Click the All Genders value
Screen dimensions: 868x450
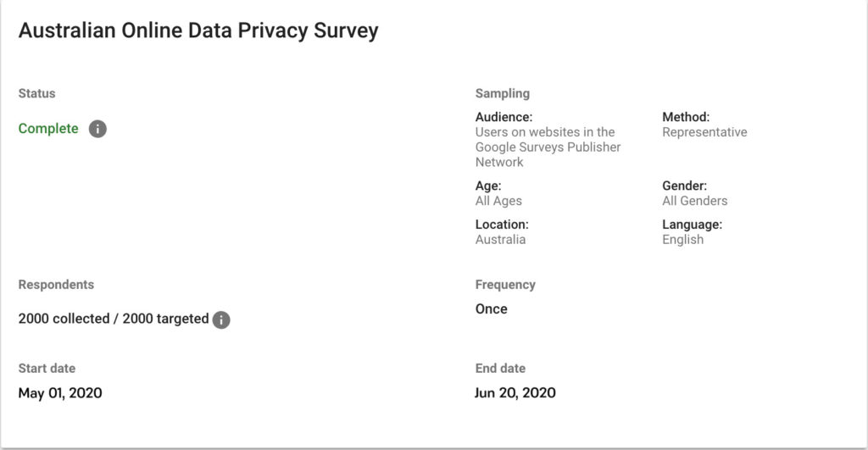(x=695, y=201)
